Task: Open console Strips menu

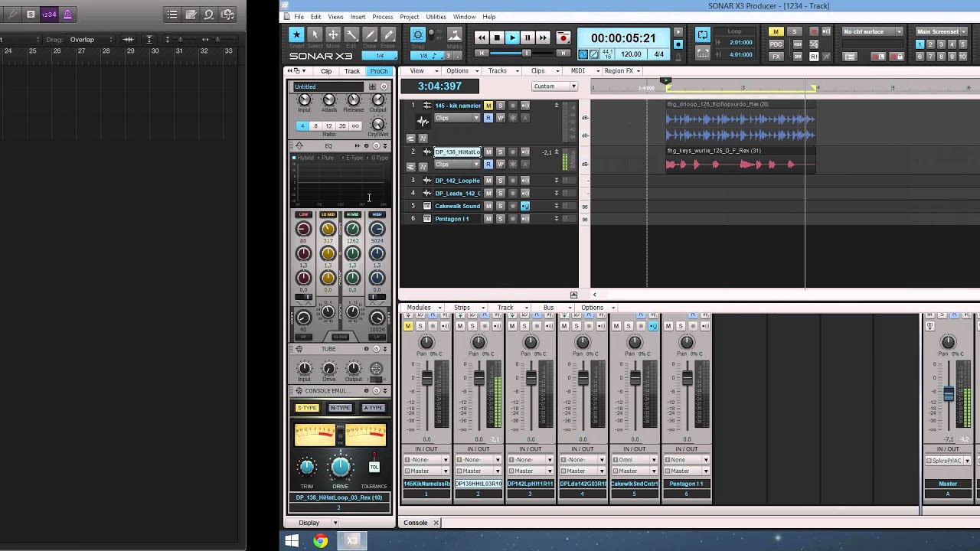Action: (x=465, y=308)
